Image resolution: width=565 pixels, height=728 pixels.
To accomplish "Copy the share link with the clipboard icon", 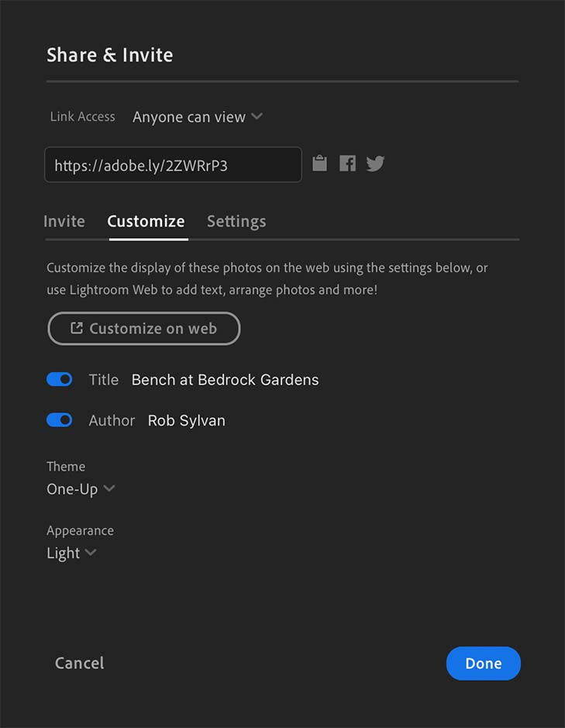I will 319,164.
